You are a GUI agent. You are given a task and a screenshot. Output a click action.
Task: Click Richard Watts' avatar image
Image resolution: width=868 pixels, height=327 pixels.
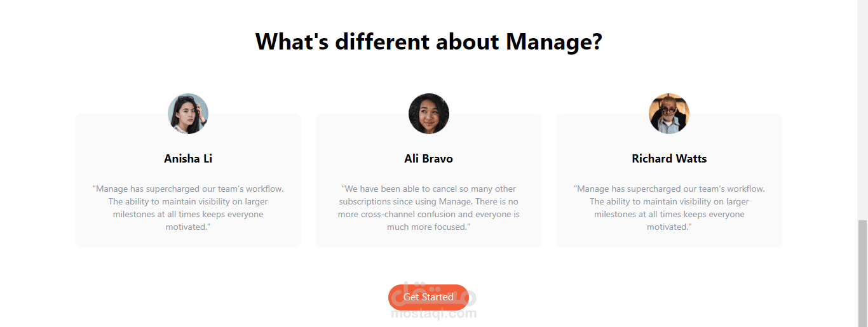(669, 114)
